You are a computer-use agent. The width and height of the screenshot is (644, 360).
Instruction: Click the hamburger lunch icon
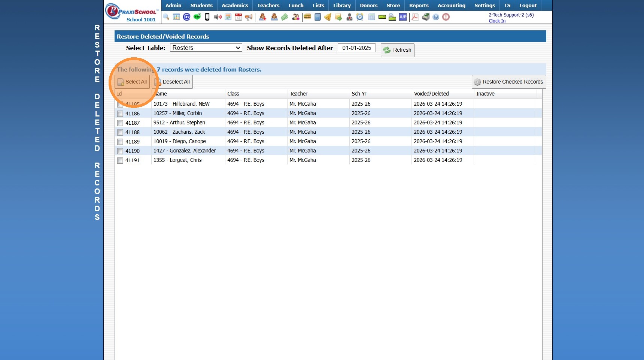[x=307, y=17]
